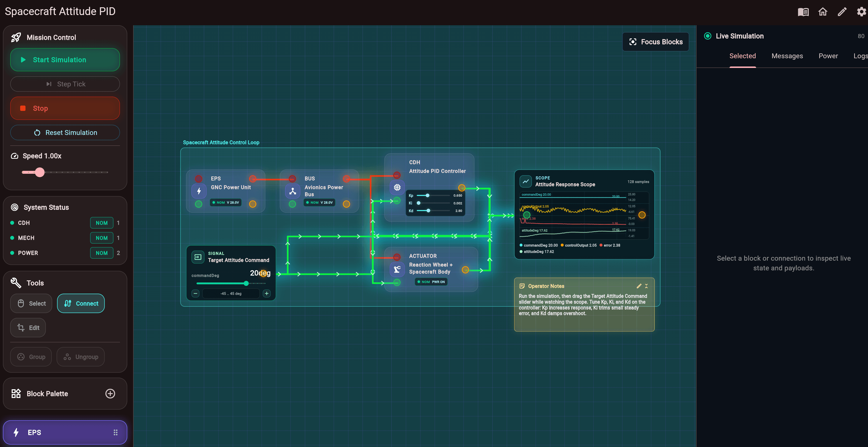The height and width of the screenshot is (447, 868).
Task: Click the error 2.38 legend entry
Action: (610, 245)
